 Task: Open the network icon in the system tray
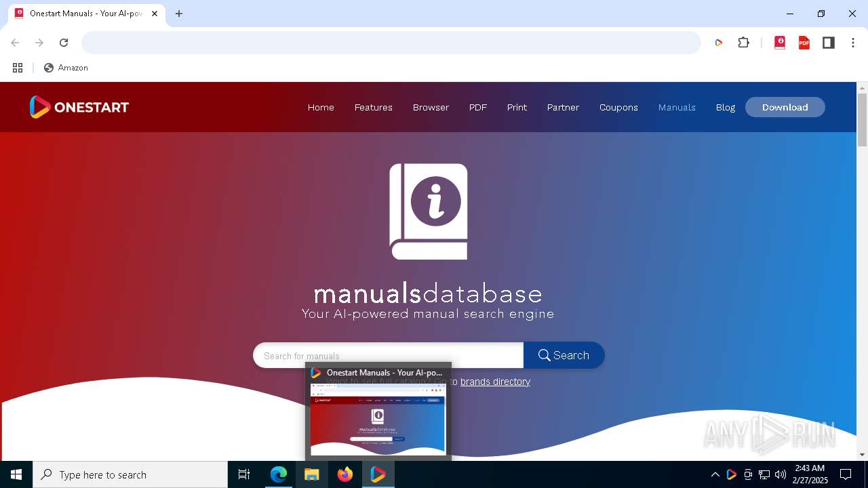point(764,474)
